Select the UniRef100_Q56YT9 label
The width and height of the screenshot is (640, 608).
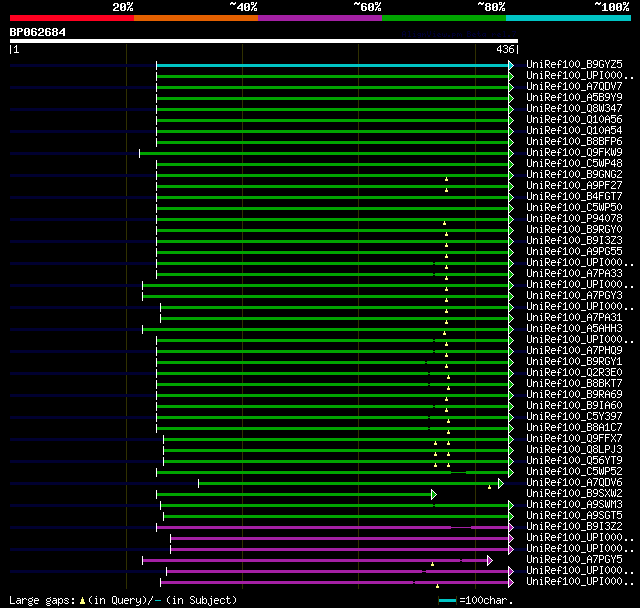tap(574, 461)
